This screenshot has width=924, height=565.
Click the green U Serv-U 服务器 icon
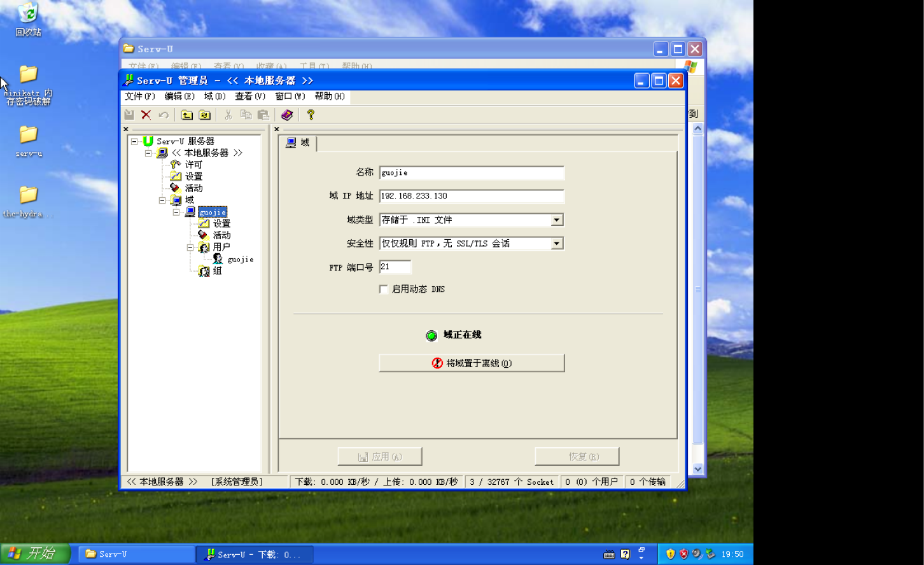148,141
